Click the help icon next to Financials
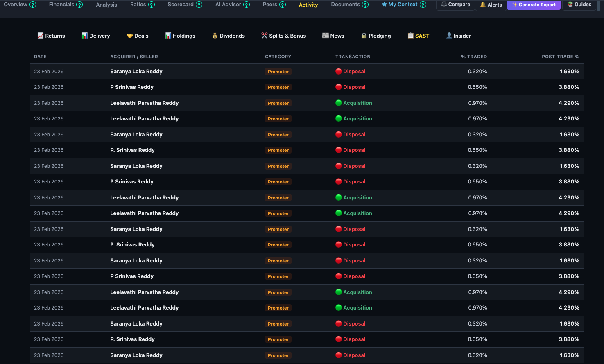This screenshot has width=604, height=364. click(79, 4)
